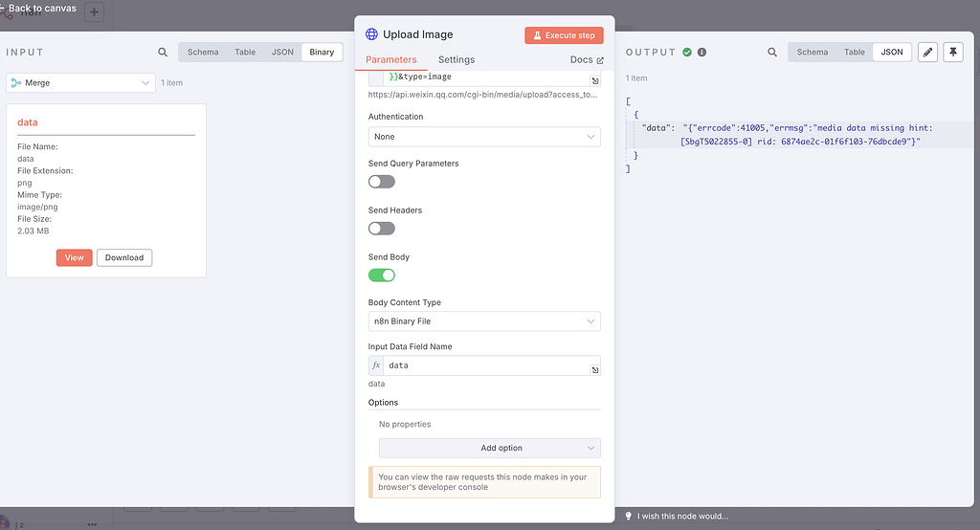Click the output info icon

click(x=702, y=53)
